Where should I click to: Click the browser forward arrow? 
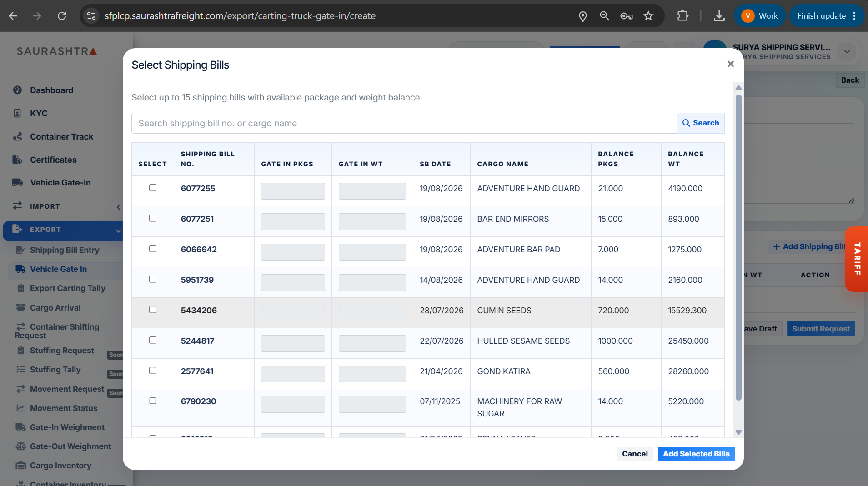(37, 16)
